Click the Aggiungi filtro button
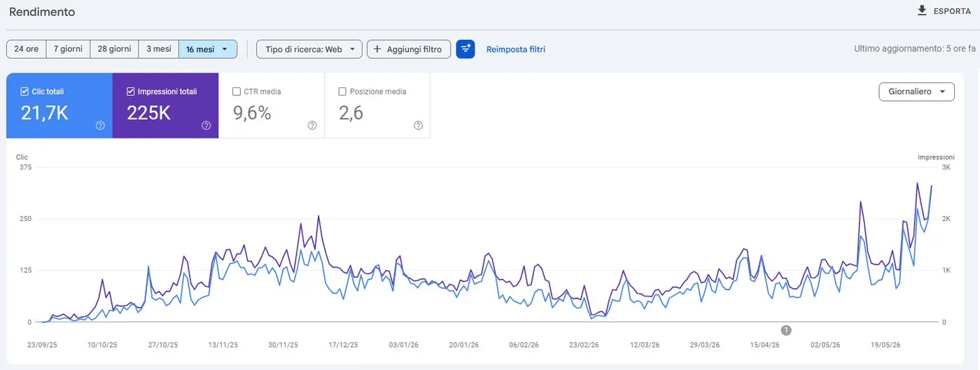 point(409,49)
